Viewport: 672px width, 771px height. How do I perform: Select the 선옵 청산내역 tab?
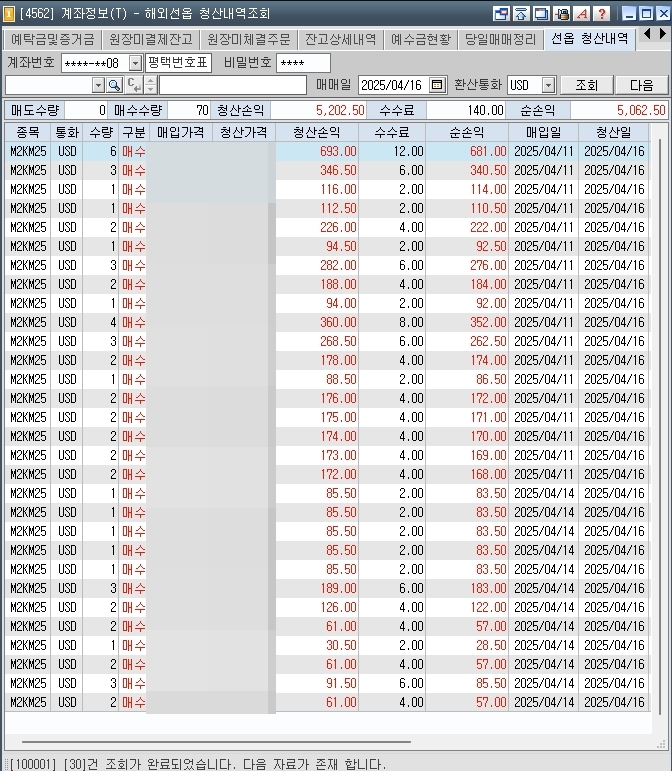[589, 39]
